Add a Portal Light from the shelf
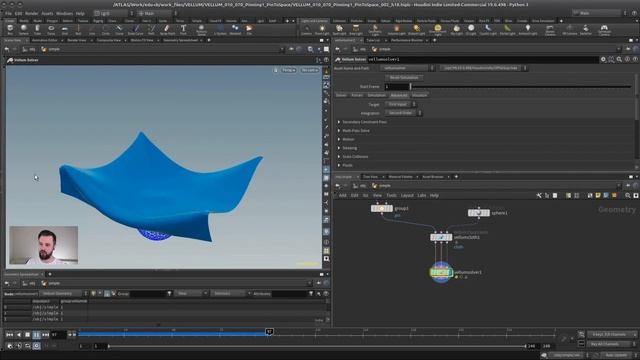 [507, 29]
